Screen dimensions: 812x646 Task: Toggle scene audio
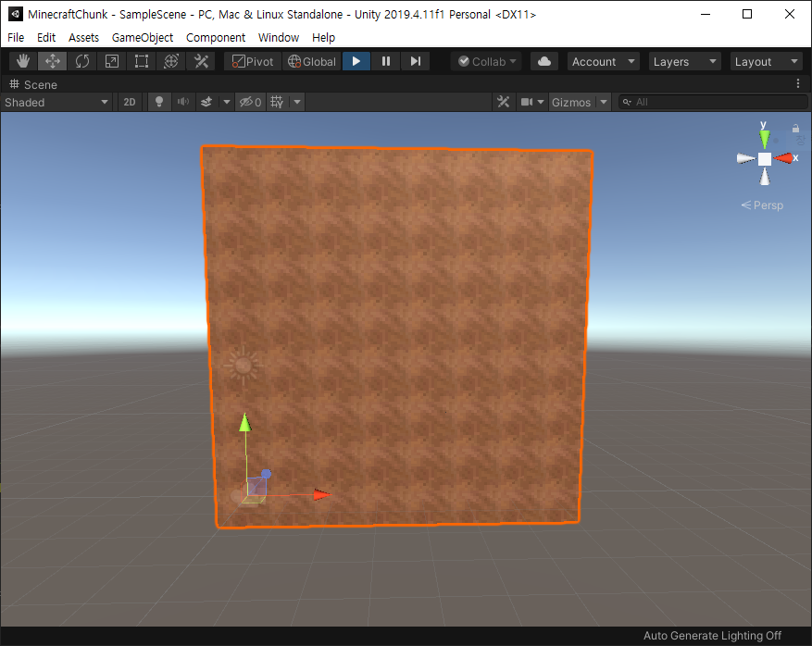[182, 102]
